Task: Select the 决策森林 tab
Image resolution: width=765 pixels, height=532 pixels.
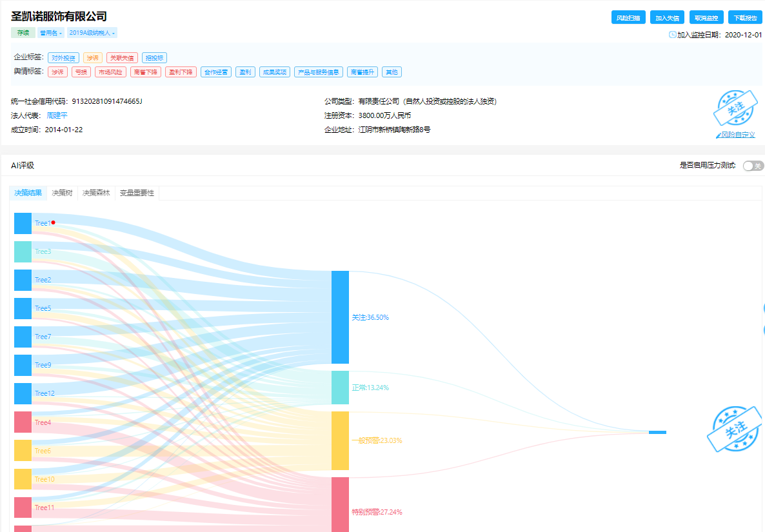Action: pos(96,193)
